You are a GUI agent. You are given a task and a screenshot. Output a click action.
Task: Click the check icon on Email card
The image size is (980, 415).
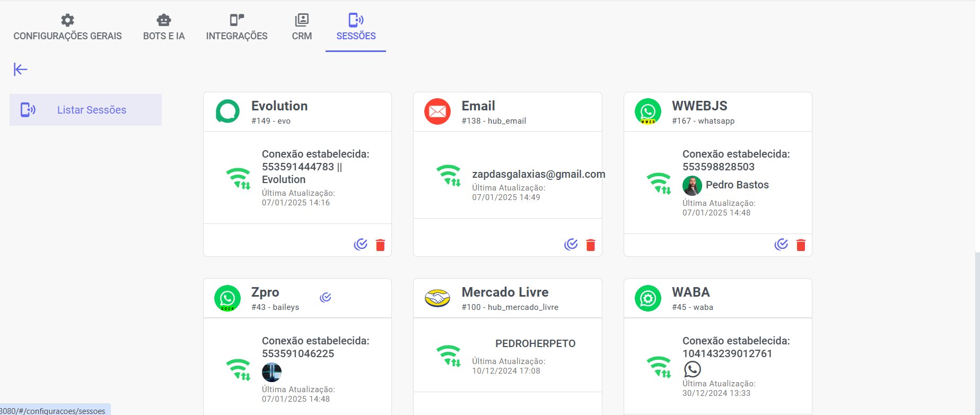571,244
